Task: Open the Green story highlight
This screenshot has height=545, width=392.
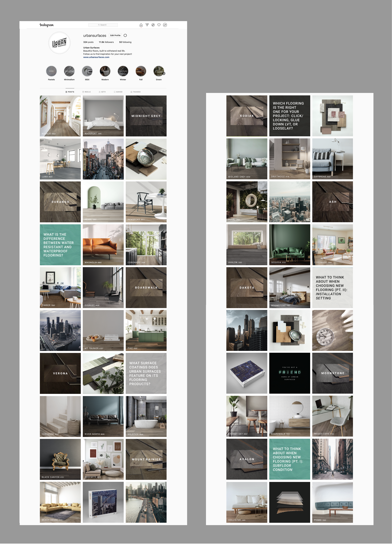Action: coord(159,71)
